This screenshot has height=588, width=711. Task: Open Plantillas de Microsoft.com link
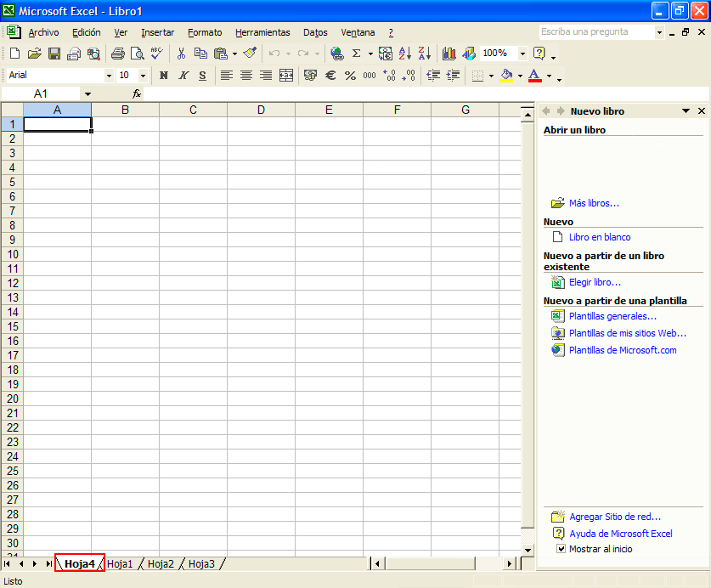click(x=623, y=350)
